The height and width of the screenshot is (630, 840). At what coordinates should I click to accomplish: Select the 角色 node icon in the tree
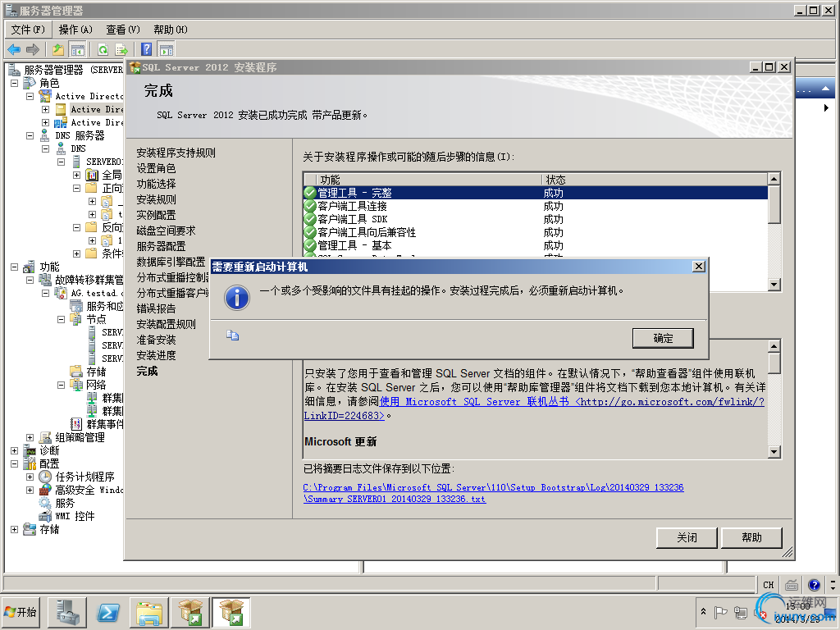(x=30, y=83)
